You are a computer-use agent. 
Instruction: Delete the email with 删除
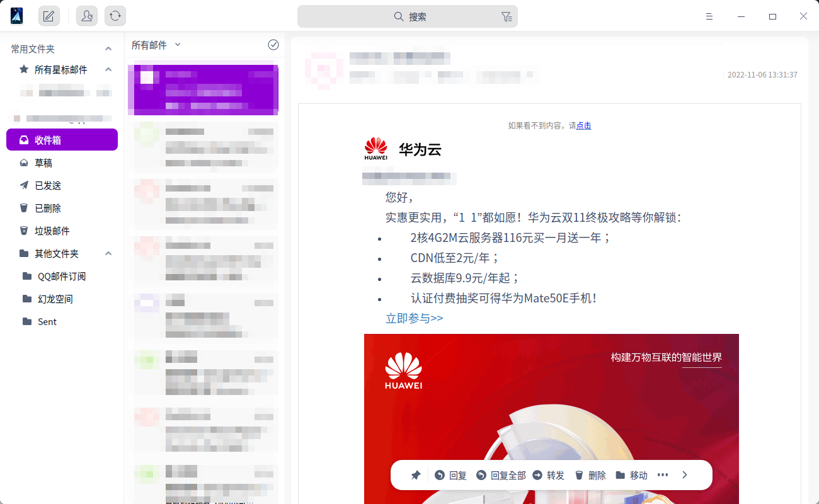[x=590, y=475]
